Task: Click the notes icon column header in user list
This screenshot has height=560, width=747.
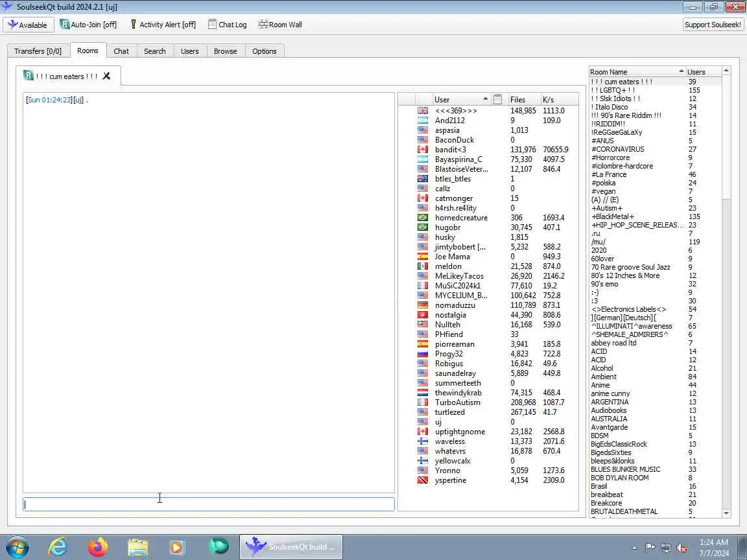Action: point(498,100)
